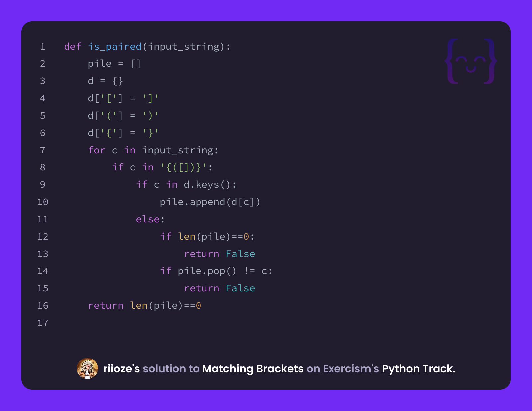Click line number 17 in gutter
This screenshot has height=411, width=532.
coord(43,323)
